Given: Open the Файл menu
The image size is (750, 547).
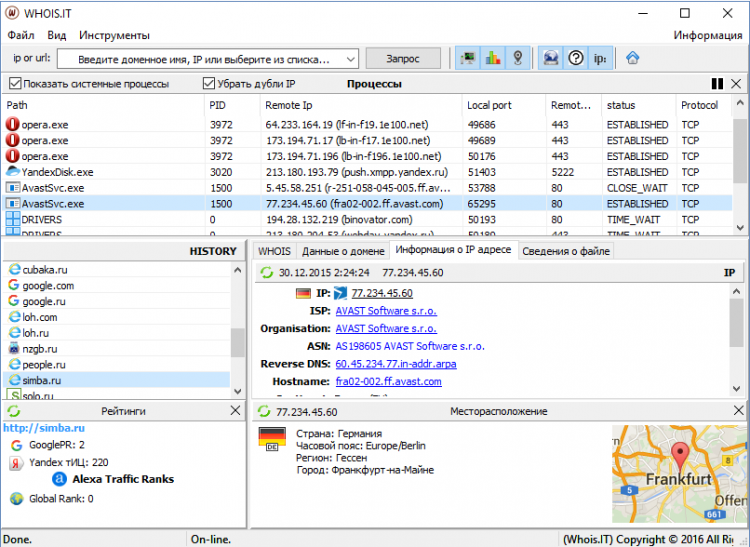Looking at the screenshot, I should (x=20, y=35).
